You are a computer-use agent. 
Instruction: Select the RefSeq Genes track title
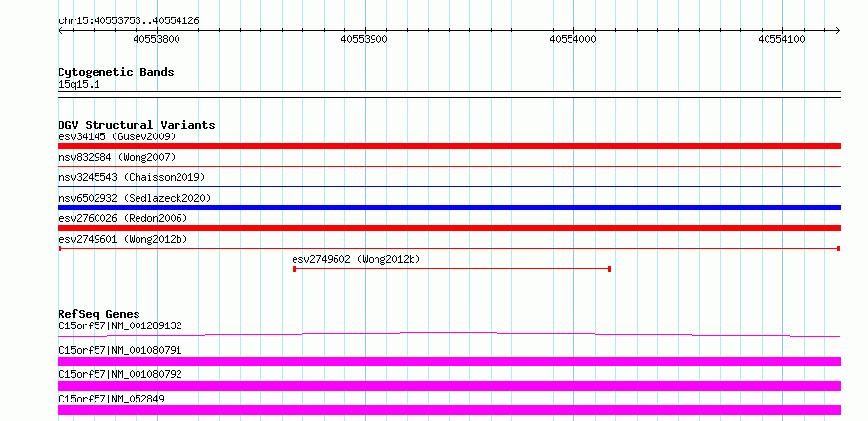[x=99, y=314]
